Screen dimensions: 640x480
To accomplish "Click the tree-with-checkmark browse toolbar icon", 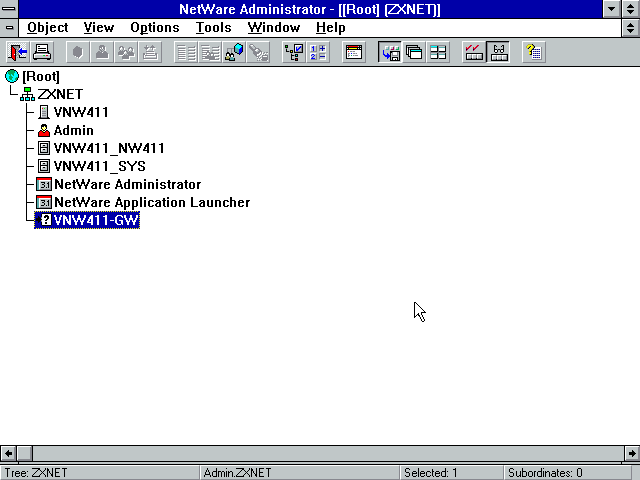I will [294, 52].
